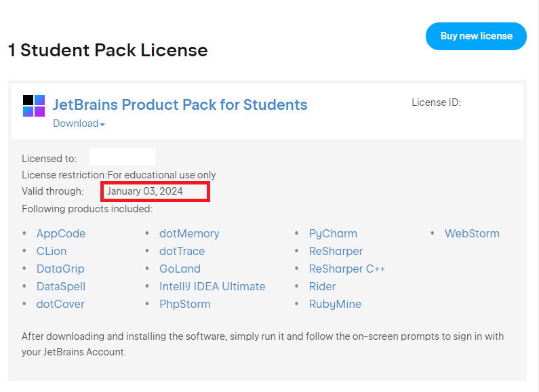Click the 1 Student Pack License heading
This screenshot has width=539, height=392.
108,50
